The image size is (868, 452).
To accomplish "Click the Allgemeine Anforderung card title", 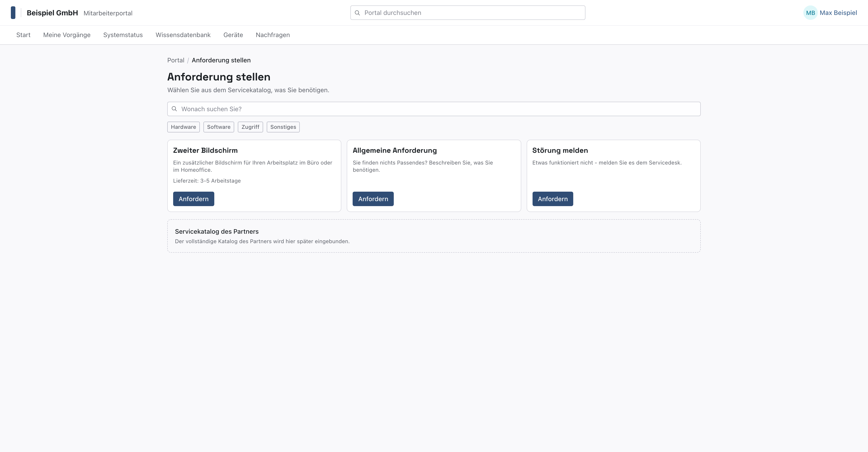I will 395,151.
